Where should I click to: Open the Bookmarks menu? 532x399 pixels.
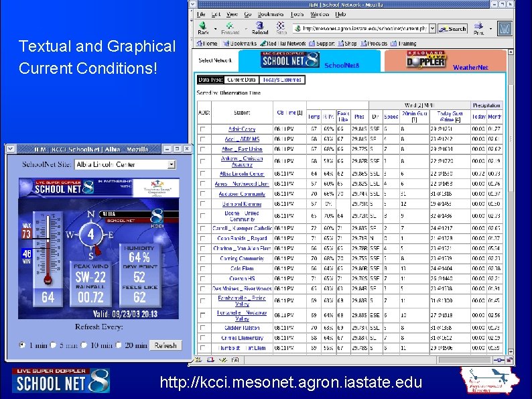(271, 14)
